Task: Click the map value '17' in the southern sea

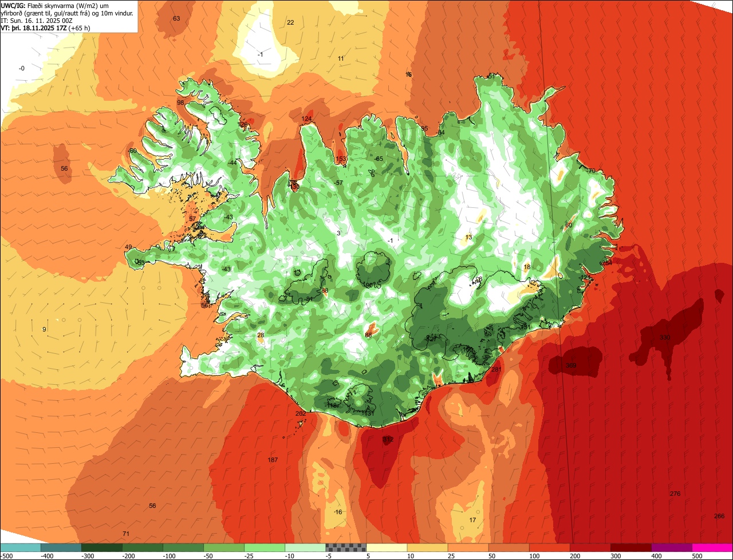Action: [x=472, y=520]
